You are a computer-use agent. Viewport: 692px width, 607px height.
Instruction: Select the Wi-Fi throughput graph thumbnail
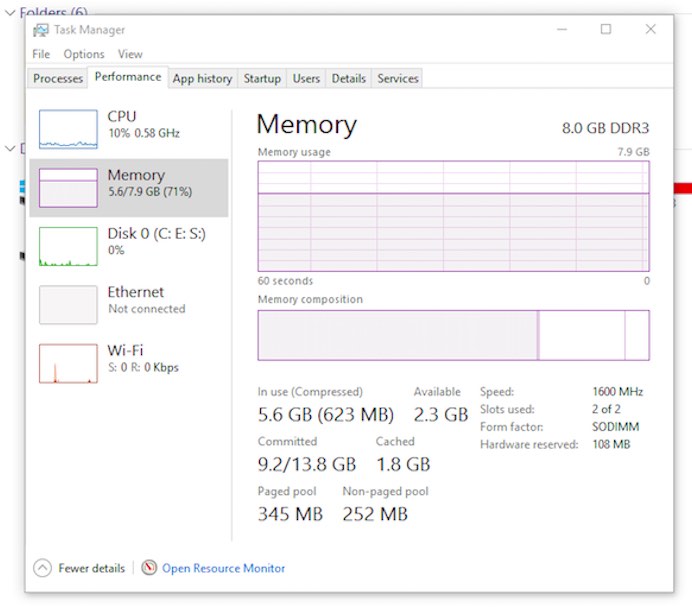point(68,363)
